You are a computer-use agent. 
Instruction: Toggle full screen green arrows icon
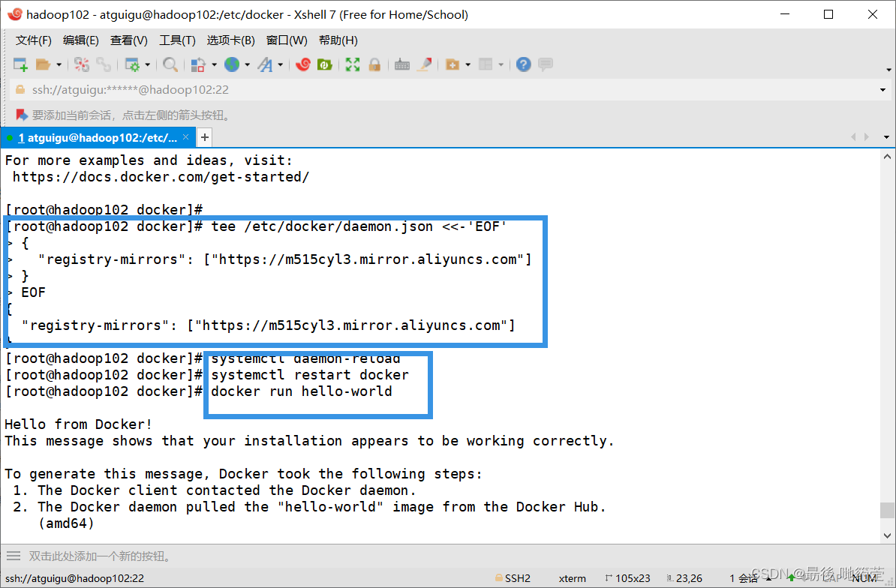click(x=353, y=64)
